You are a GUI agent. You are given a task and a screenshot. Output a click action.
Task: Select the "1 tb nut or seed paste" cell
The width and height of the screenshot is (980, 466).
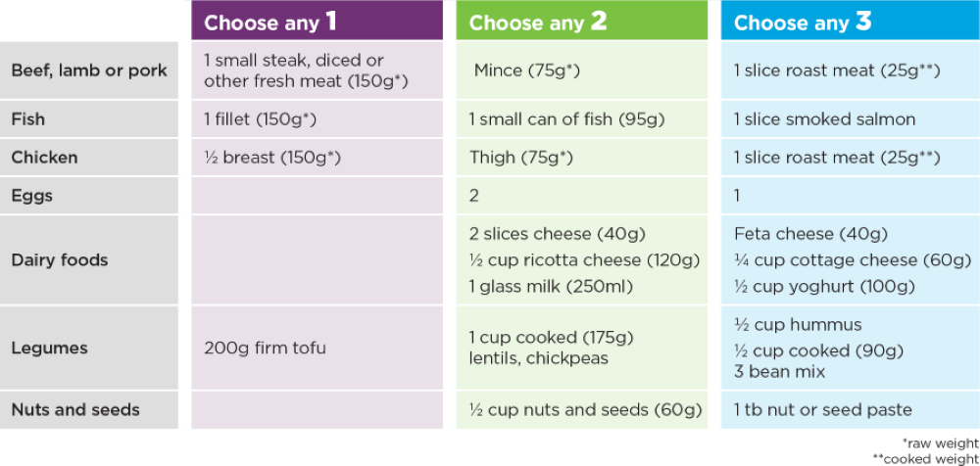click(822, 410)
